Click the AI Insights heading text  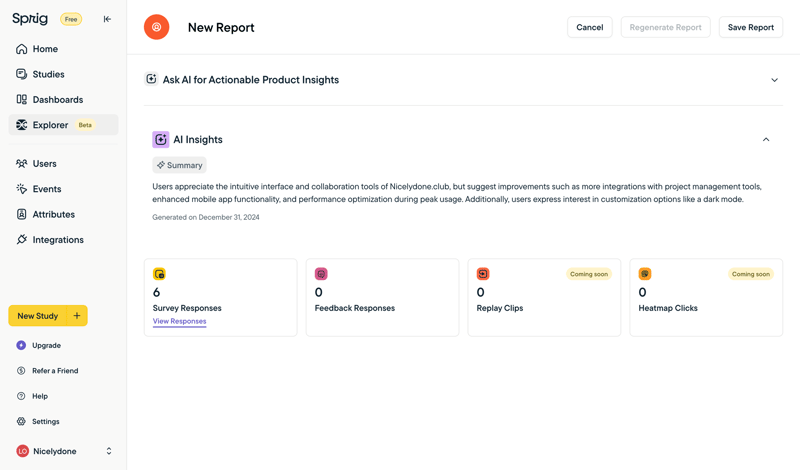point(198,139)
